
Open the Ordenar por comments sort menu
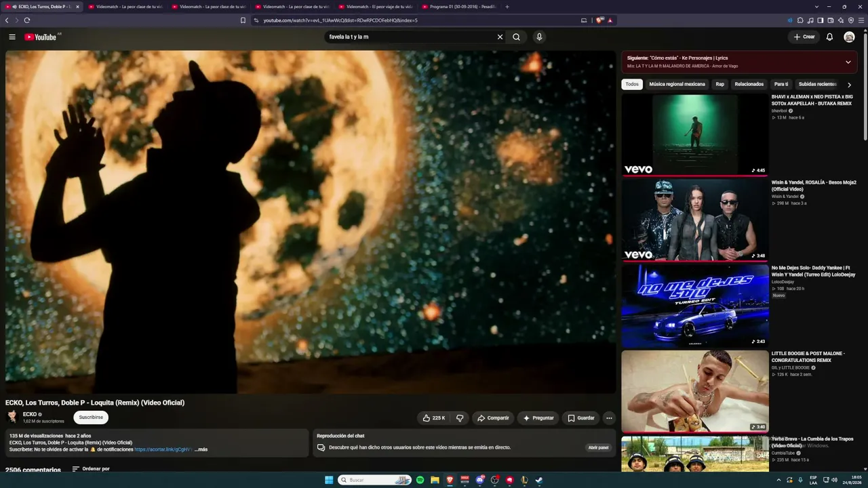(x=91, y=469)
